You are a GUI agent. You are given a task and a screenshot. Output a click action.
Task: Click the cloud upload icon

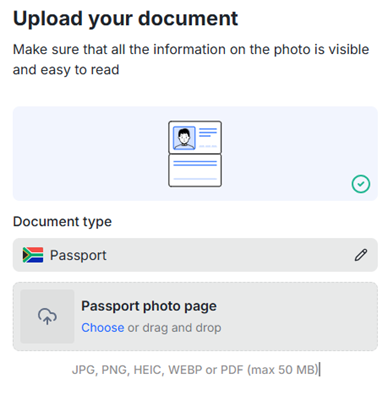point(47,316)
